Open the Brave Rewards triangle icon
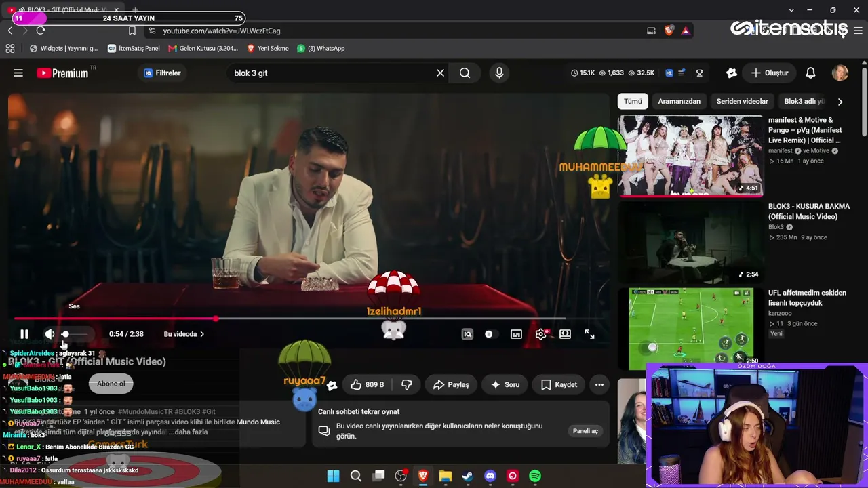The height and width of the screenshot is (488, 868). [x=686, y=30]
